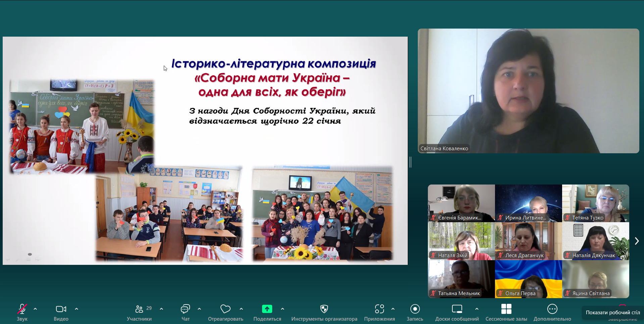Expand apps arrow next to Приложения

393,309
